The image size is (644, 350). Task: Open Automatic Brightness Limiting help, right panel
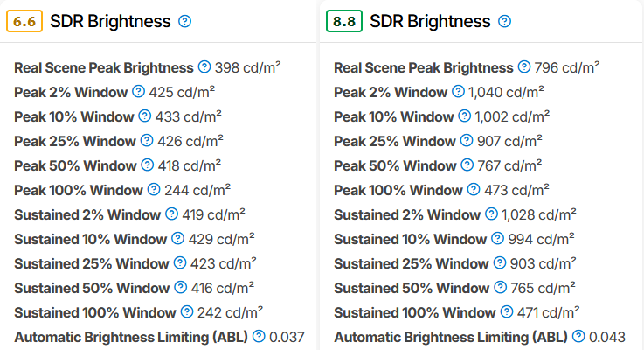coord(578,336)
